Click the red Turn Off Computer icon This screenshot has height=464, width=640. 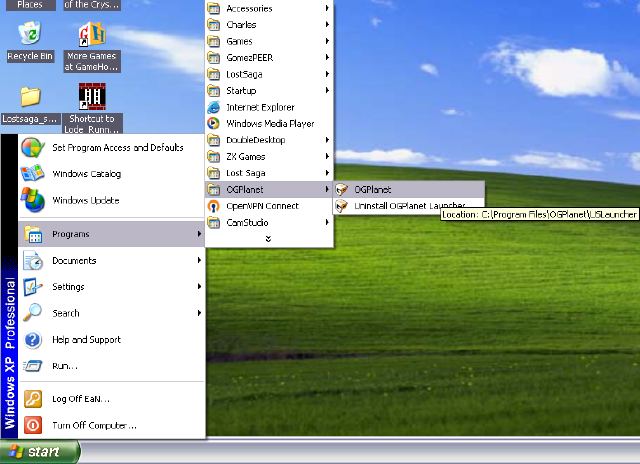pos(33,425)
